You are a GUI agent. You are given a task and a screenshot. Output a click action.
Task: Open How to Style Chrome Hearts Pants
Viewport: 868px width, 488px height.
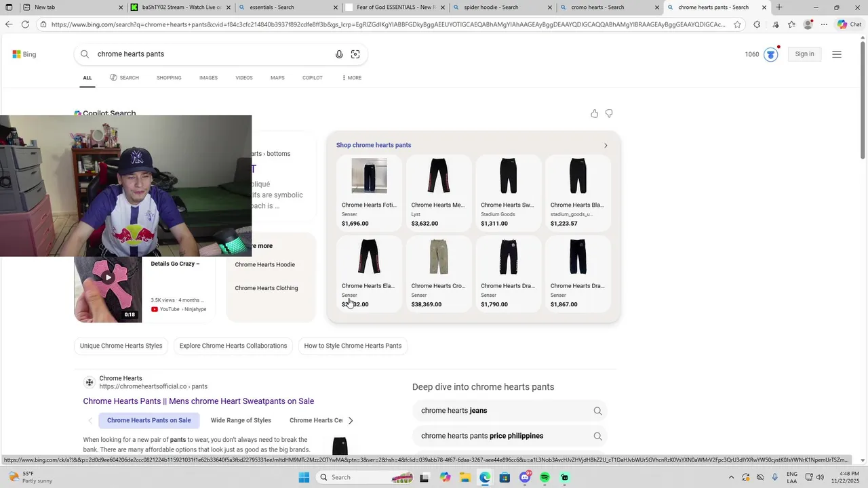(353, 346)
